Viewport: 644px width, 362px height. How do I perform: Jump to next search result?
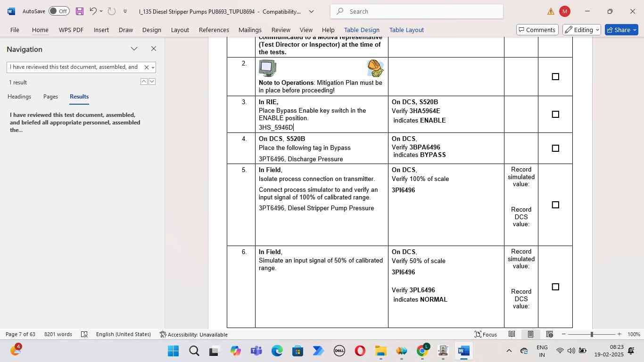152,82
